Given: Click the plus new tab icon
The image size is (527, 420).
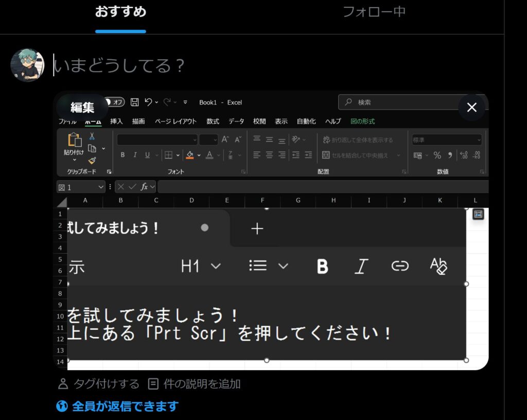Looking at the screenshot, I should 257,229.
